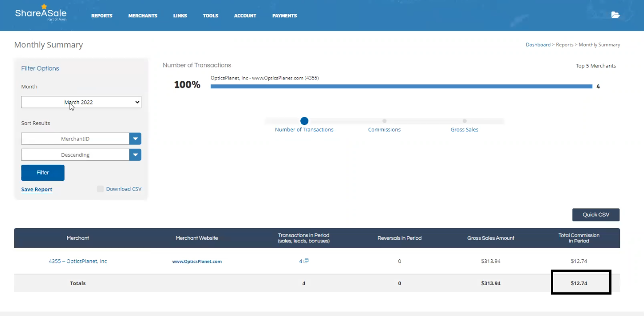Visit the www.OpticsPlanet.com website link
644x316 pixels.
[197, 262]
